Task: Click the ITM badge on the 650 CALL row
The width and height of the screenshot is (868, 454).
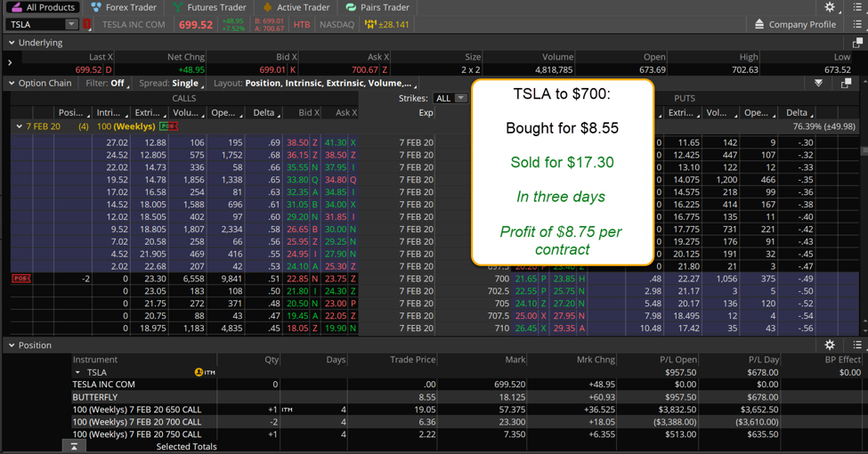Action: pyautogui.click(x=287, y=409)
